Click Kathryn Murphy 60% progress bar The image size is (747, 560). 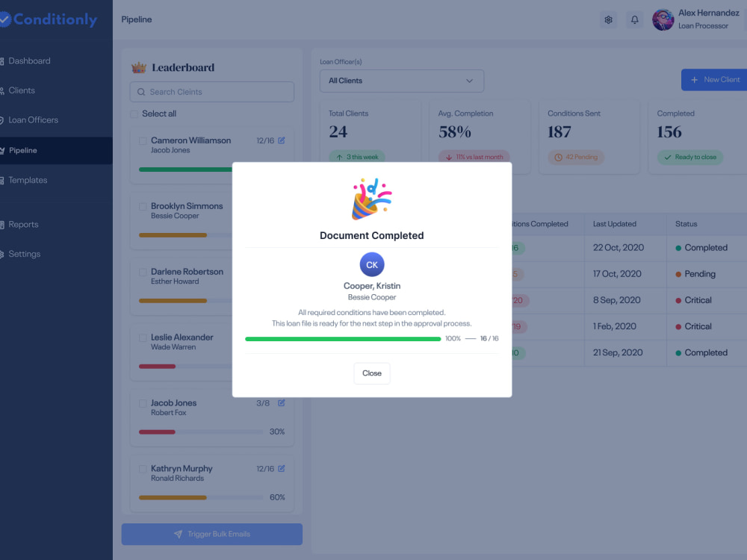click(x=200, y=497)
